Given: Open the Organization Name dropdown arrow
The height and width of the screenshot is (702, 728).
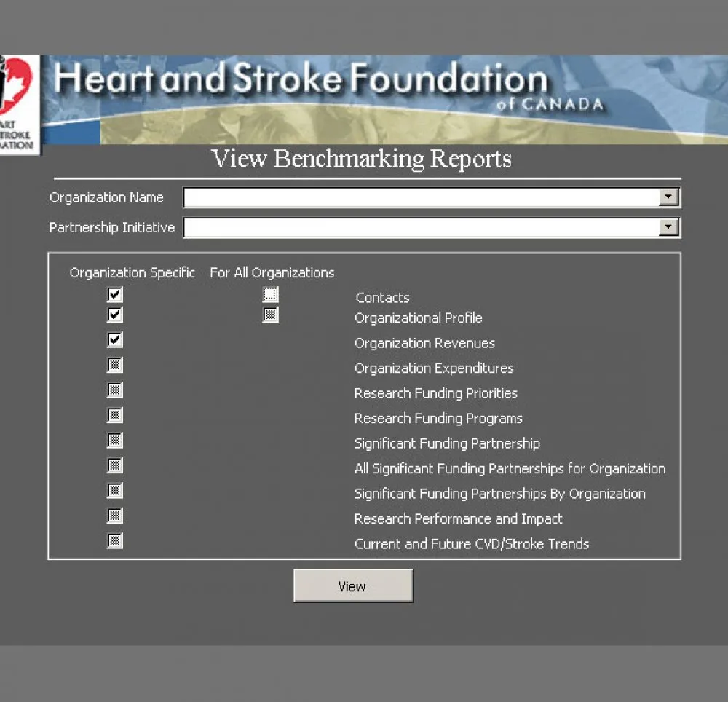Looking at the screenshot, I should point(668,197).
